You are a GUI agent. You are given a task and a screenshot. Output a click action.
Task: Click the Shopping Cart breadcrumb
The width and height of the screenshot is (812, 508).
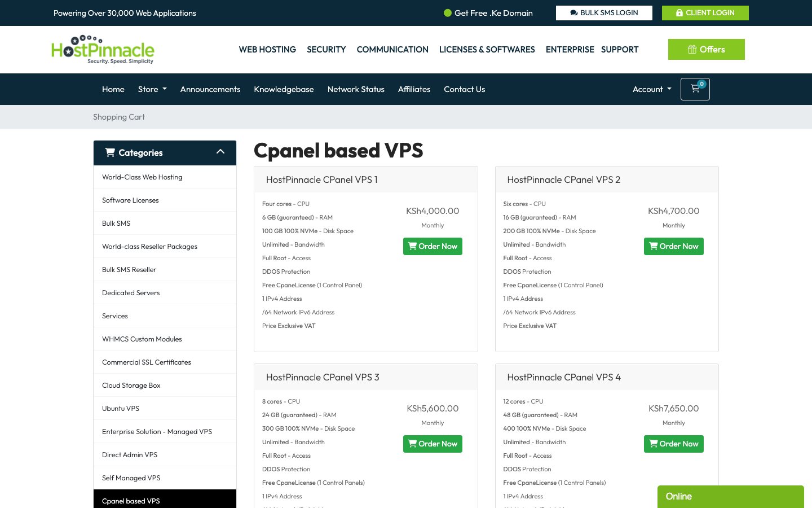click(119, 117)
